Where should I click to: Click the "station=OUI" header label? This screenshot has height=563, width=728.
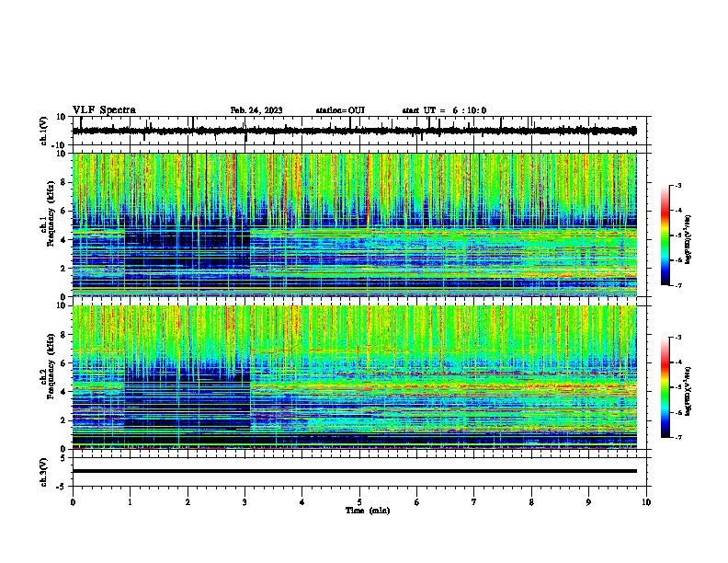click(x=340, y=110)
